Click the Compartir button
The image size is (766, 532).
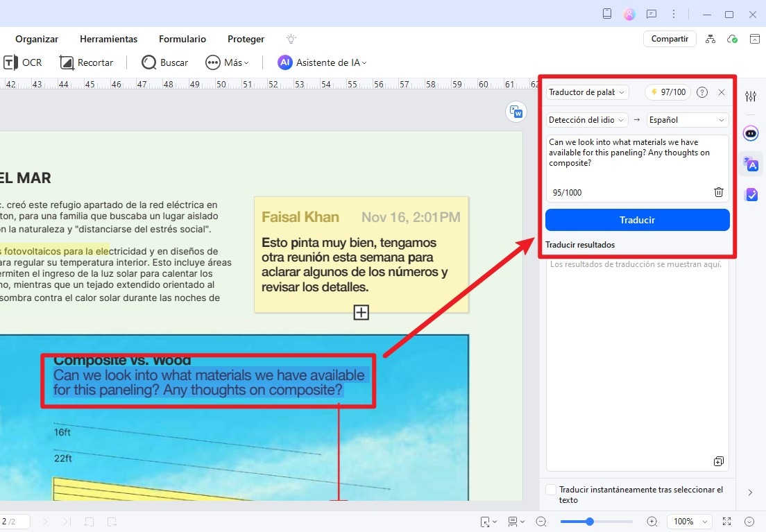click(670, 39)
